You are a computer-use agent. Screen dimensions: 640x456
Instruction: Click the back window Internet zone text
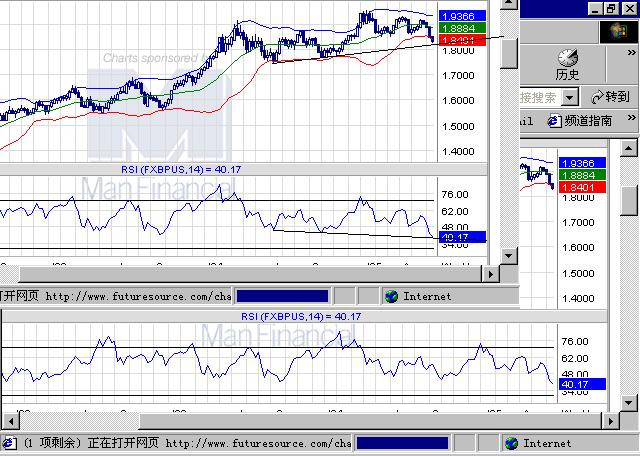pyautogui.click(x=547, y=443)
